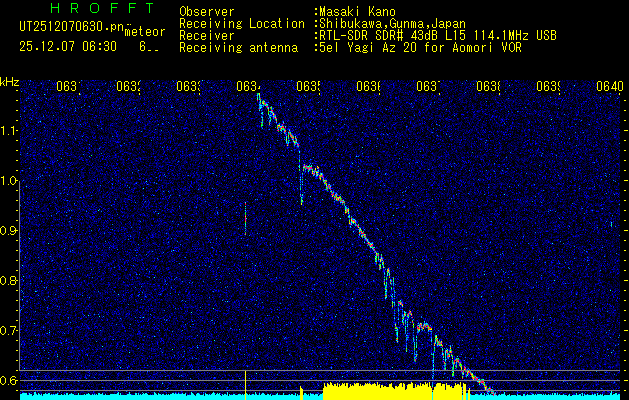629x400 pixels.
Task: Click the 1.0 frequency axis label
Action: [x=9, y=181]
